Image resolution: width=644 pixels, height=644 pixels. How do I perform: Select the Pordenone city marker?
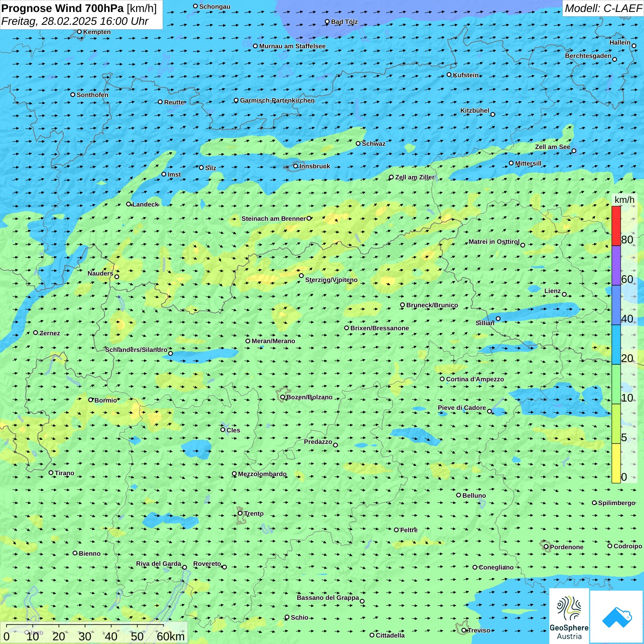[546, 547]
